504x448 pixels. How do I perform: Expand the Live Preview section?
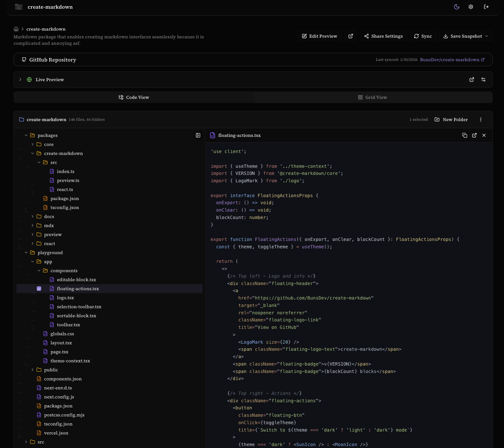point(20,80)
